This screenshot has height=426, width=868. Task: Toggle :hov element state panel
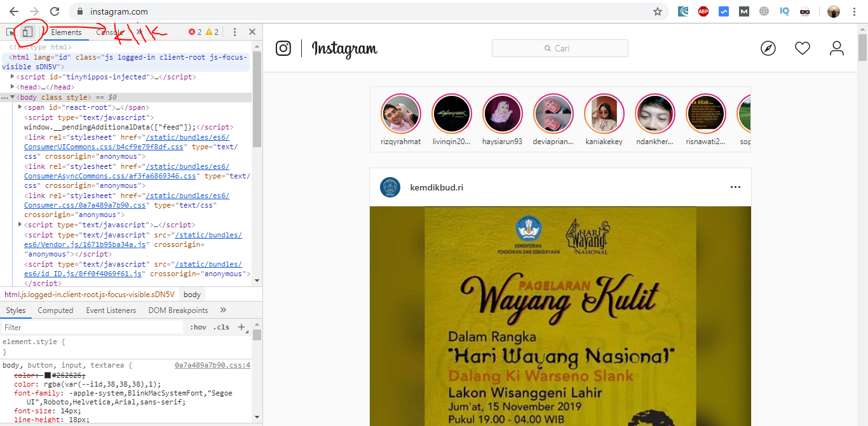(x=198, y=328)
